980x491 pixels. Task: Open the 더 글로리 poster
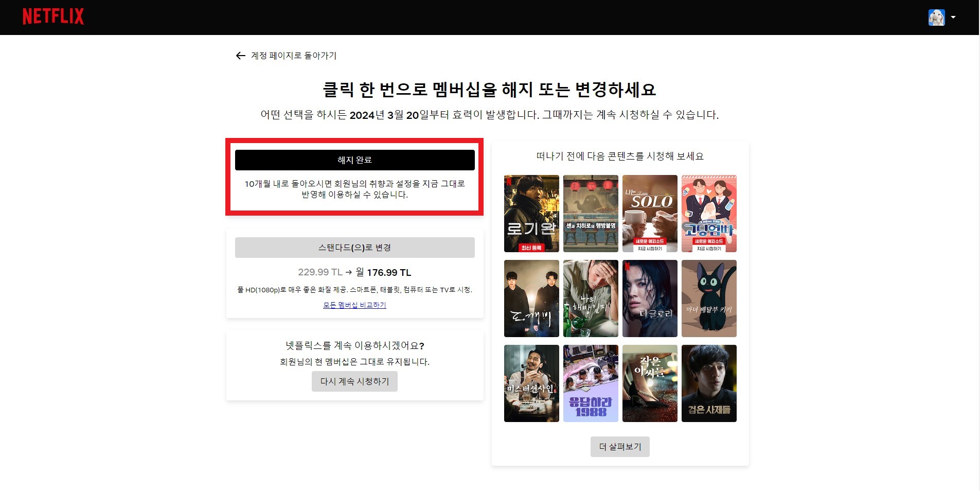[x=650, y=298]
